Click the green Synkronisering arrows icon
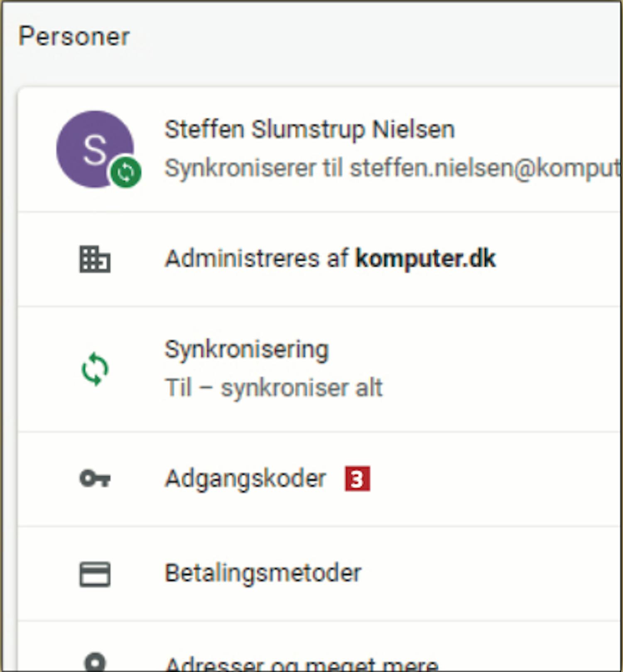 (95, 369)
